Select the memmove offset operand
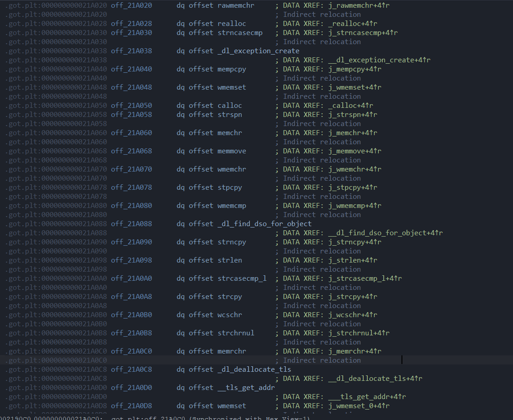 coord(232,151)
